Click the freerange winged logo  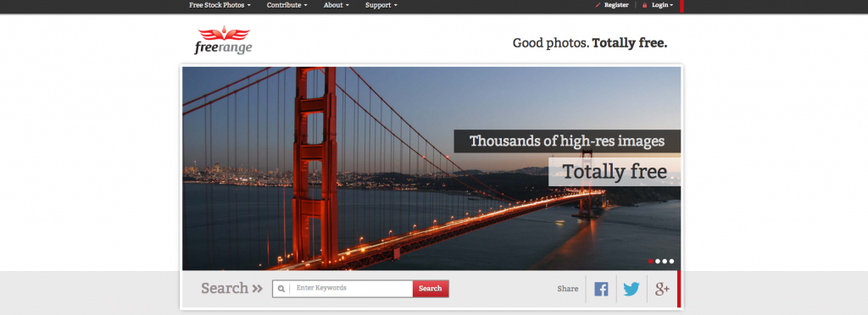(224, 41)
